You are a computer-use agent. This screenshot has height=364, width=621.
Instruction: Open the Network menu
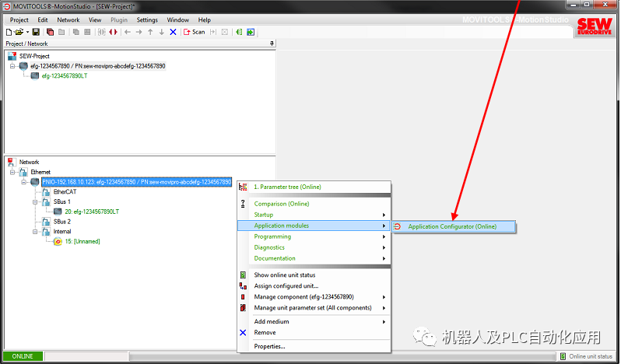(x=68, y=19)
